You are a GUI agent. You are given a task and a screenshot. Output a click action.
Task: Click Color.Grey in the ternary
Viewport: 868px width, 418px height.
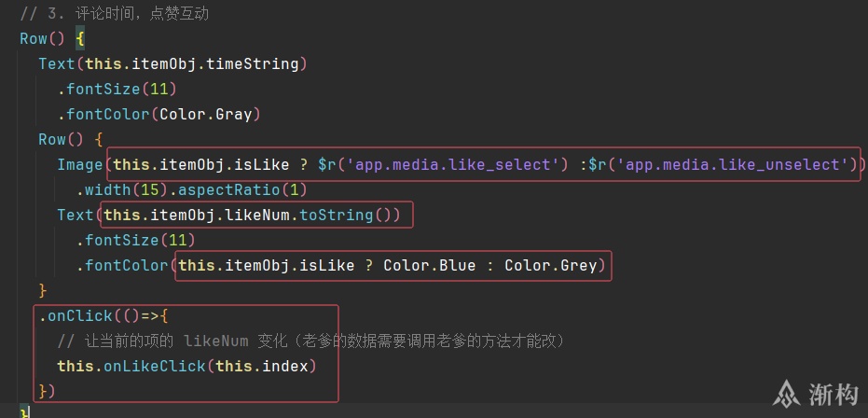tap(550, 266)
